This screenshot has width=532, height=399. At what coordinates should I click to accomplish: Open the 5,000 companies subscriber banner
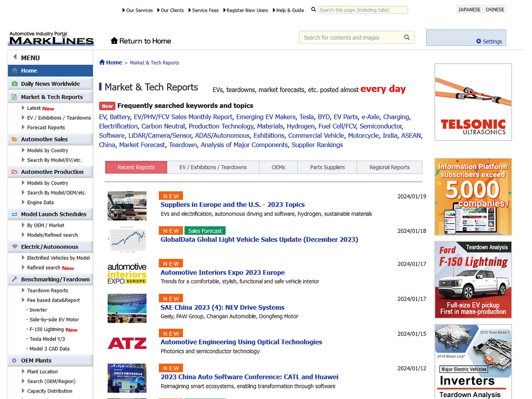(x=473, y=196)
